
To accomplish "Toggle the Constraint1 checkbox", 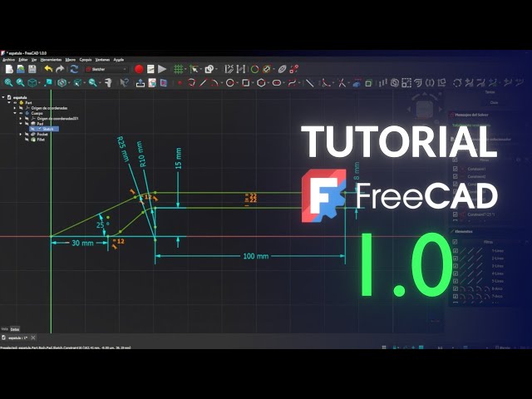I will click(456, 169).
